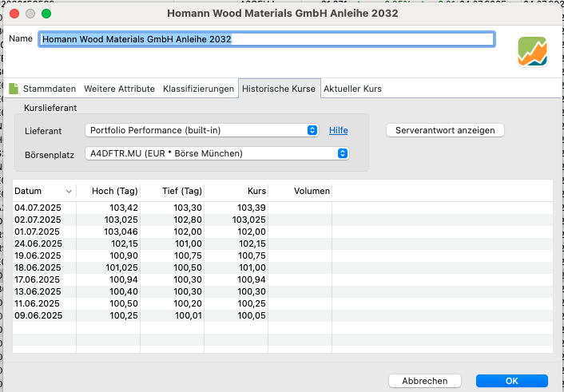Select the Historische Kurse tab
This screenshot has height=392, width=564.
[279, 89]
